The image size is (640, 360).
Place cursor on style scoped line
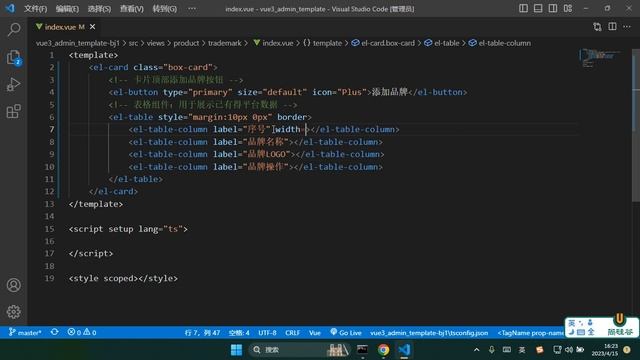(123, 278)
